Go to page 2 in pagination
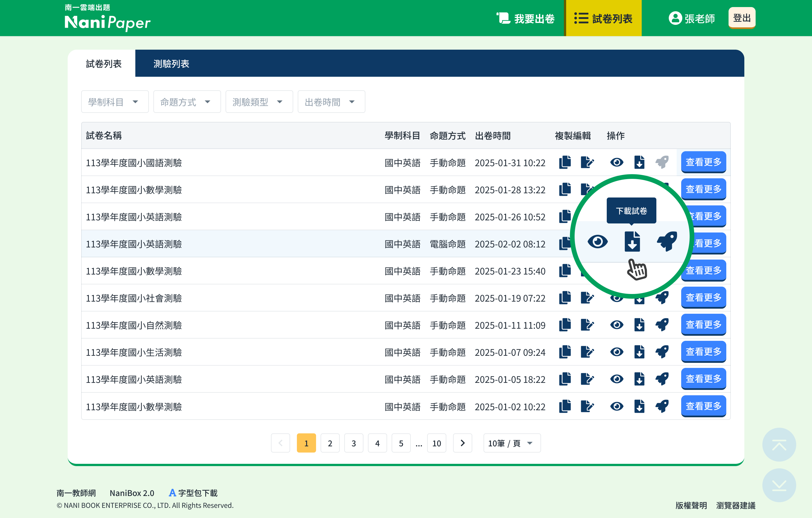The width and height of the screenshot is (812, 518). (x=330, y=443)
